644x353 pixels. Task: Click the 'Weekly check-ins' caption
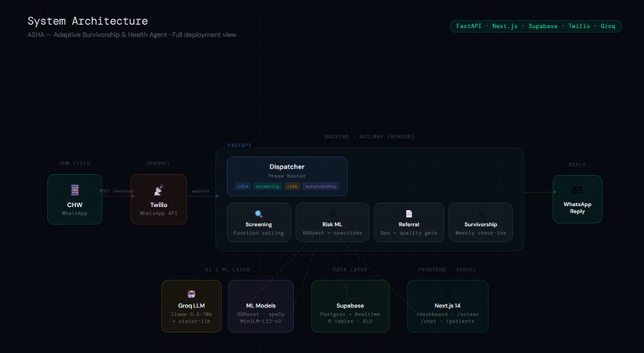[x=480, y=233]
